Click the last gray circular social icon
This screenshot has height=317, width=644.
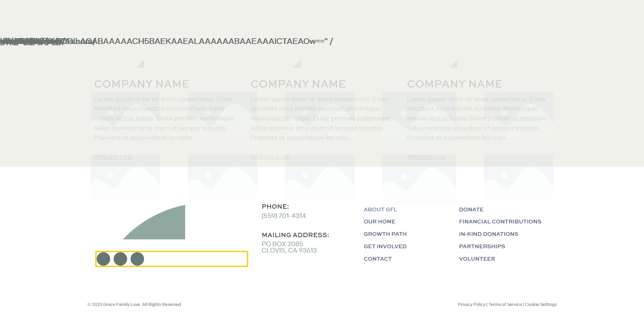[137, 259]
